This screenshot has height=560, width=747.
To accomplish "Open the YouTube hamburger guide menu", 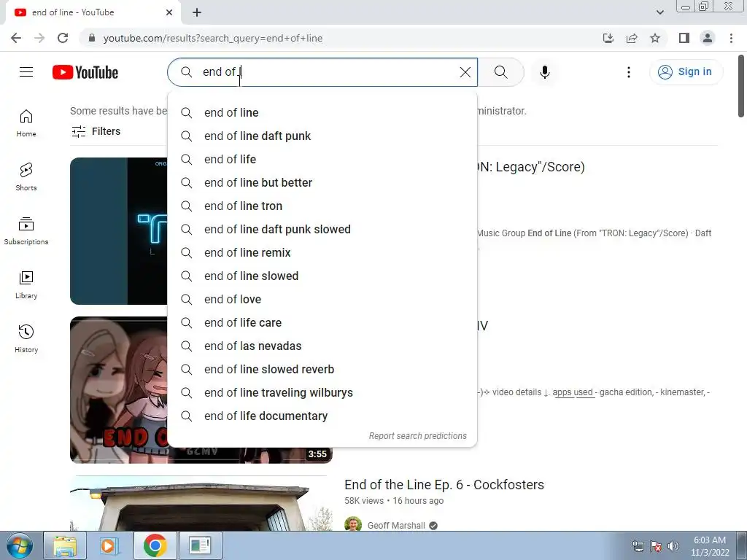I will pos(26,72).
